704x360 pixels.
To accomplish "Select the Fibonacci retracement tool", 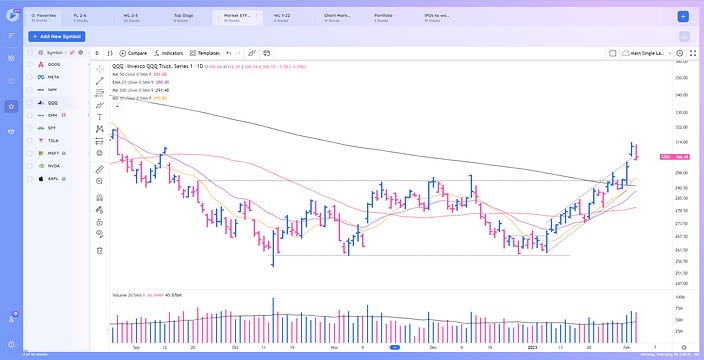I will click(100, 93).
